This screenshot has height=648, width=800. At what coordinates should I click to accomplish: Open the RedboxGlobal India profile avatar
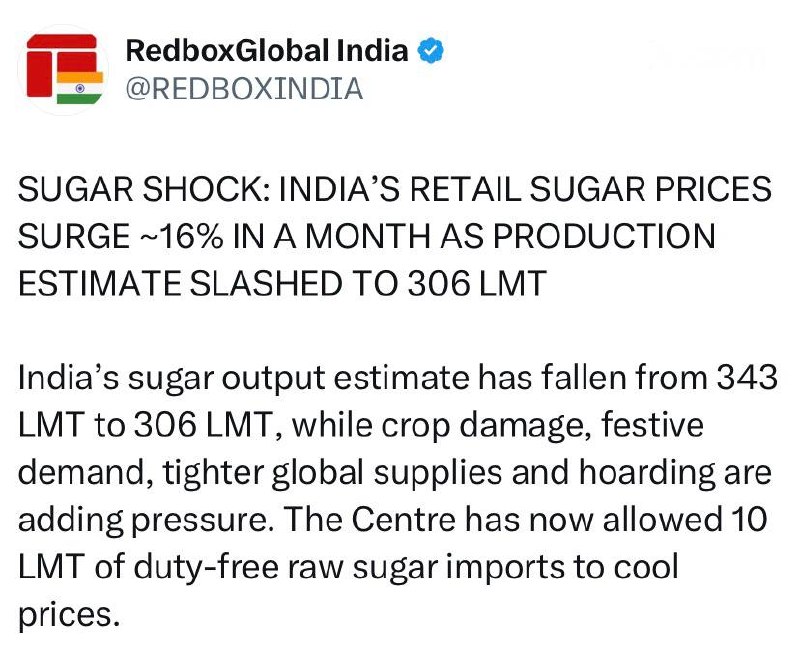pyautogui.click(x=63, y=69)
